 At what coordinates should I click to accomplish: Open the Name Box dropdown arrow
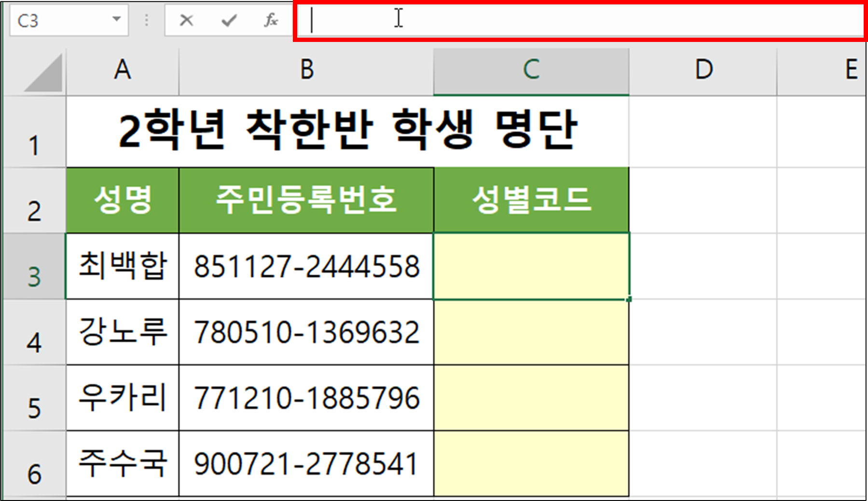116,20
